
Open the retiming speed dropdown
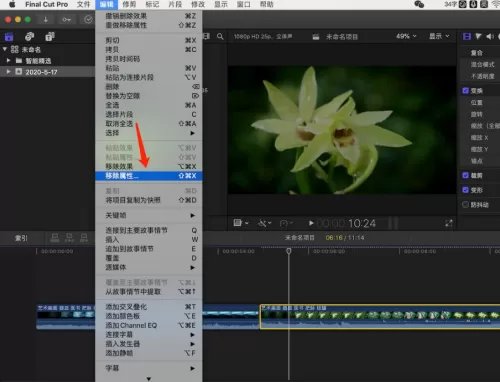[x=286, y=223]
